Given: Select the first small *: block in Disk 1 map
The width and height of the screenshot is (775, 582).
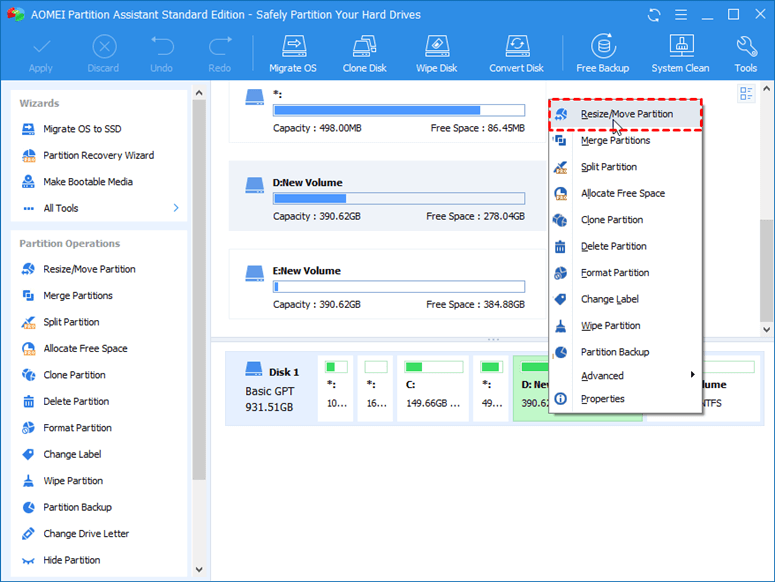Looking at the screenshot, I should (x=336, y=388).
